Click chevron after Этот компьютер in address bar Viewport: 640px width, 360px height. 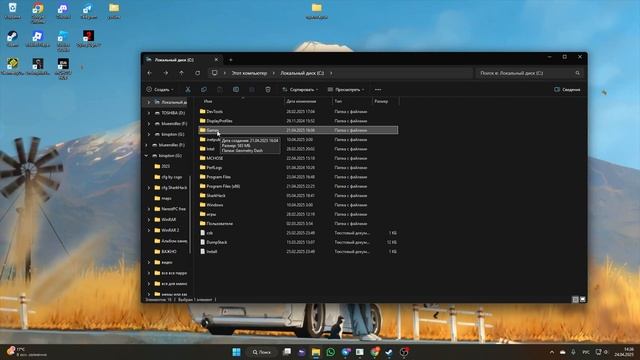tap(273, 73)
